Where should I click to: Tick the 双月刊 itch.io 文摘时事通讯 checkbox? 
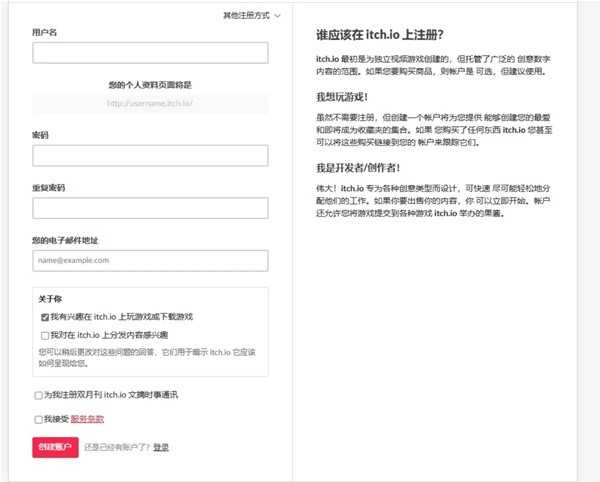click(38, 395)
